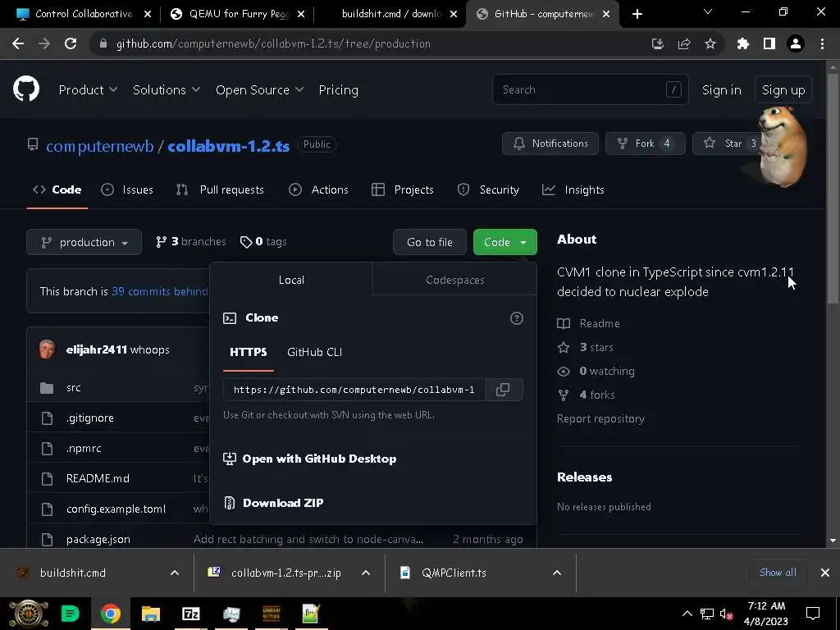Click elijahr2411 avatar image
Viewport: 840px width, 630px height.
(47, 349)
